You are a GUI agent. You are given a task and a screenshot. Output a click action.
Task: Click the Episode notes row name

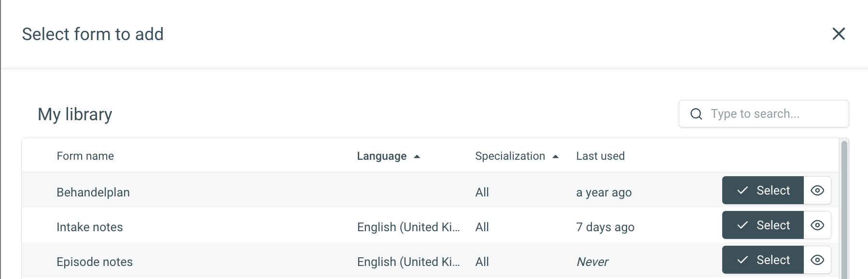[x=95, y=262]
